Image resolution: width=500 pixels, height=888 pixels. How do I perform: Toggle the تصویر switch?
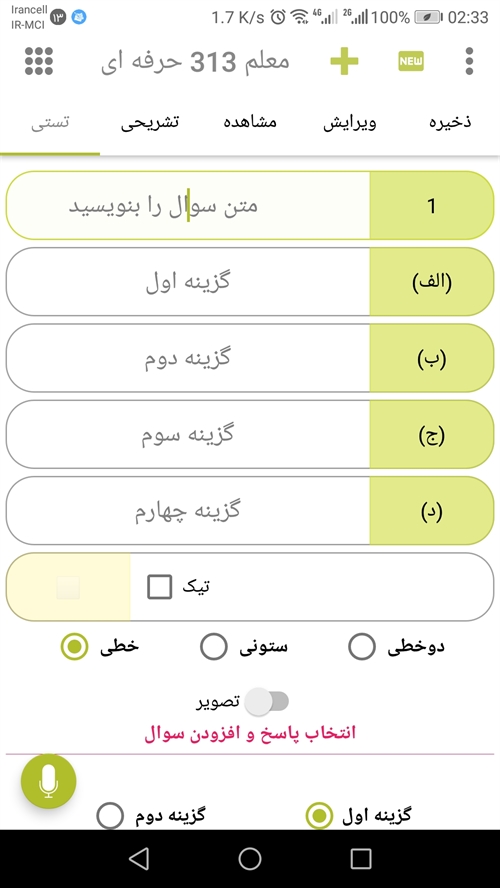266,702
